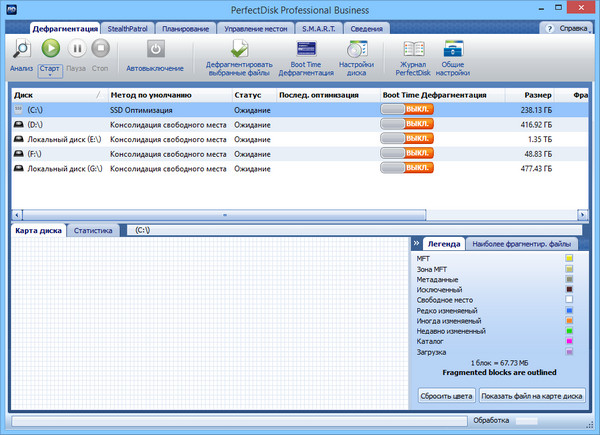Toggle Boot Time defrag for drive C:
600x435 pixels.
click(x=407, y=110)
